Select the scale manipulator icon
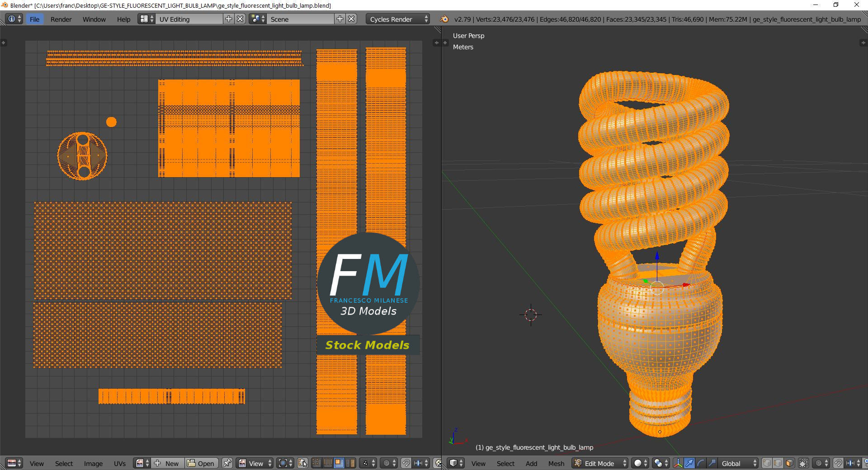This screenshot has width=868, height=470. pyautogui.click(x=712, y=463)
